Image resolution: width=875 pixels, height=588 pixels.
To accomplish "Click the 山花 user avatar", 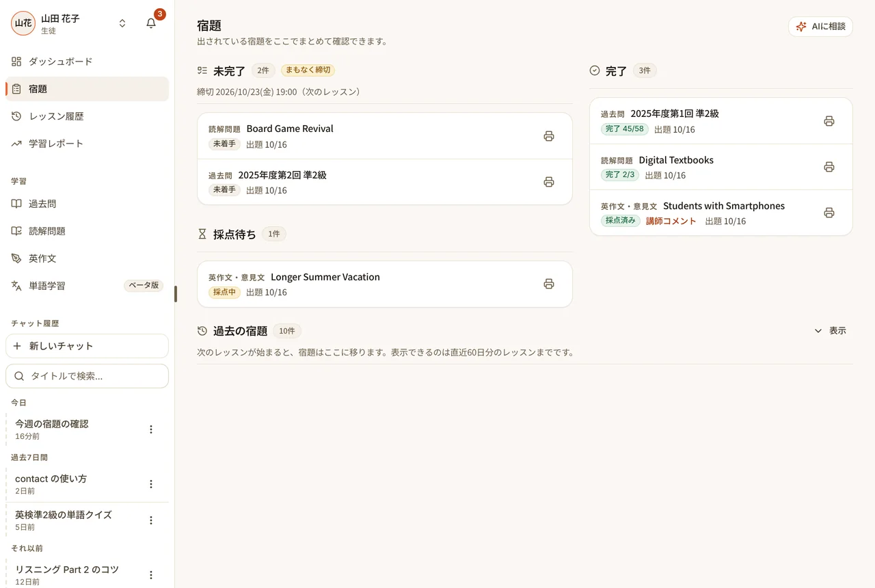I will (x=23, y=23).
